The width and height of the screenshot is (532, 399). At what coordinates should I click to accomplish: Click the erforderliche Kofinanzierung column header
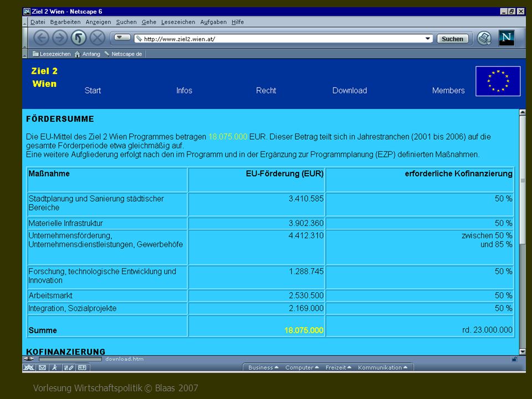(x=458, y=173)
